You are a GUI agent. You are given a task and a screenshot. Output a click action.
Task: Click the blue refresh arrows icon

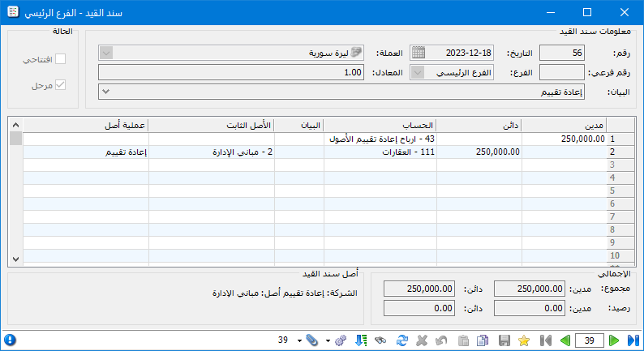(402, 340)
